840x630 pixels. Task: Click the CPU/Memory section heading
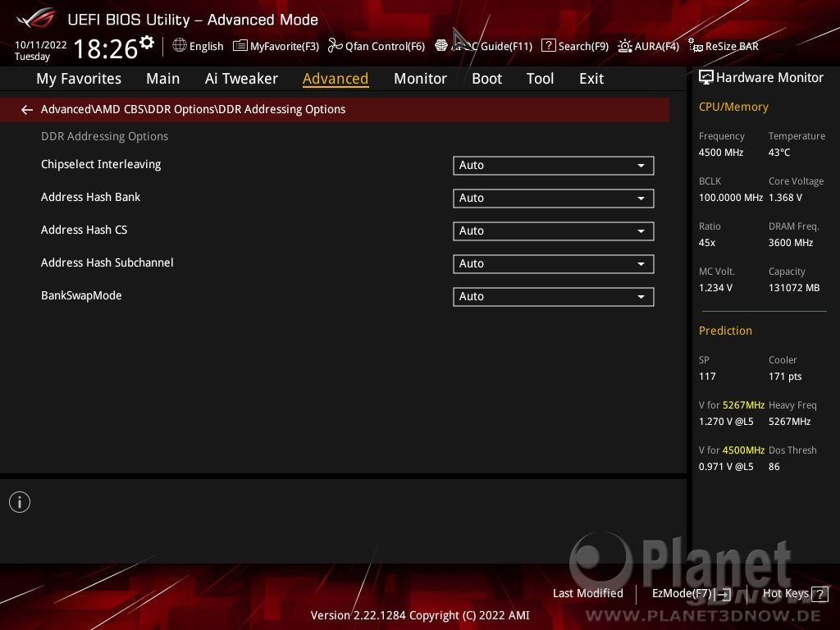click(x=733, y=107)
